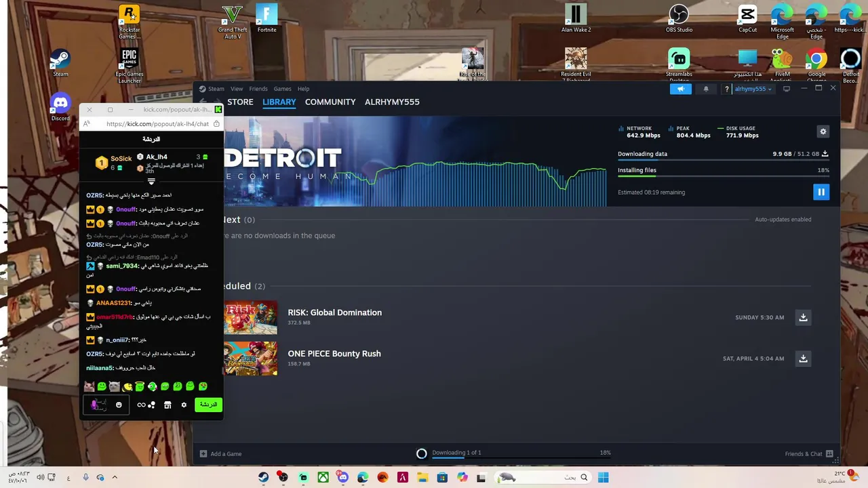Open the View menu
The width and height of the screenshot is (868, 488).
[236, 89]
